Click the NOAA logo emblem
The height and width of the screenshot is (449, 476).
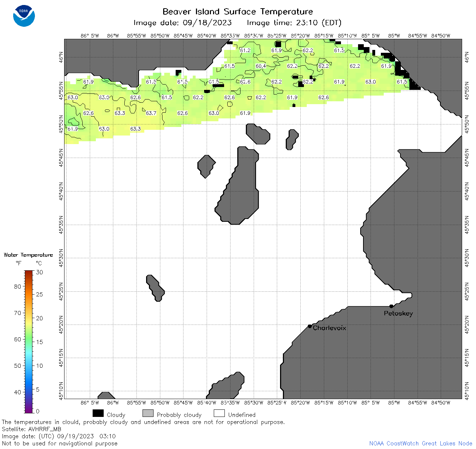tap(24, 16)
